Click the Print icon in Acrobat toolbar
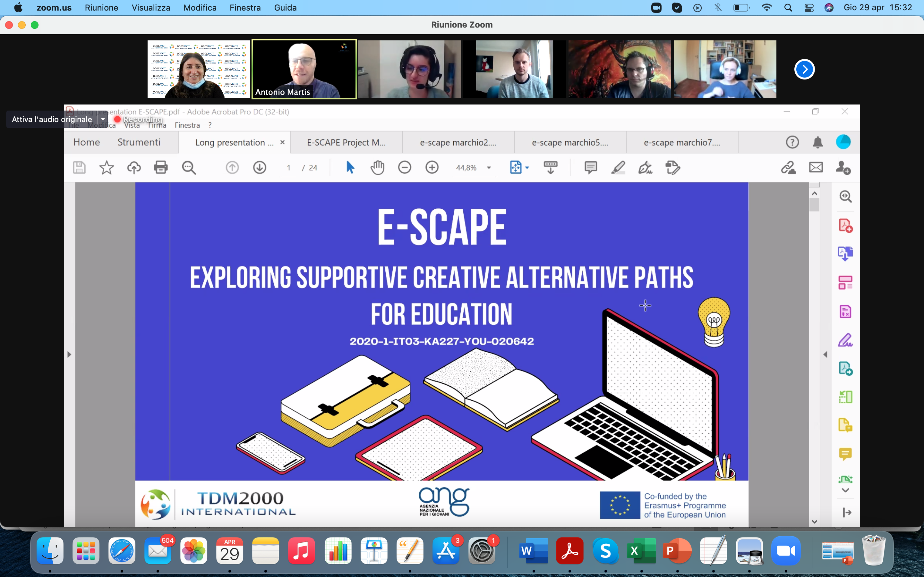The height and width of the screenshot is (577, 924). tap(161, 168)
